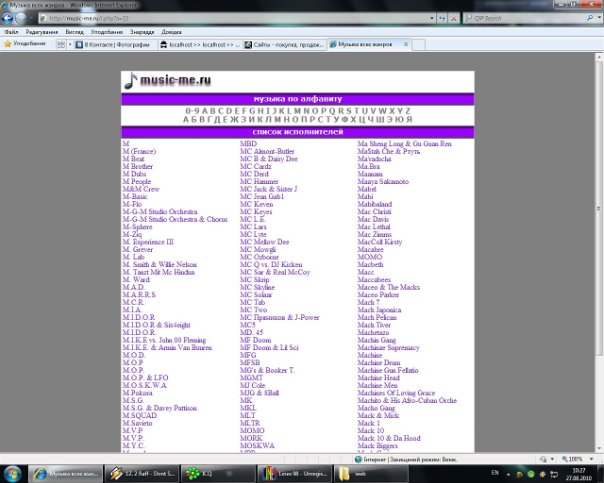
Task: Open the Справка menu
Action: click(x=171, y=31)
